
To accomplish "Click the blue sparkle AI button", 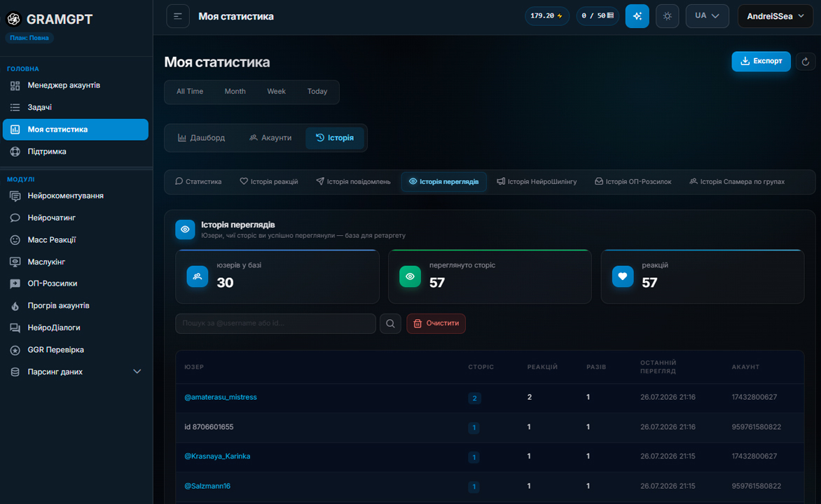I will [x=637, y=16].
